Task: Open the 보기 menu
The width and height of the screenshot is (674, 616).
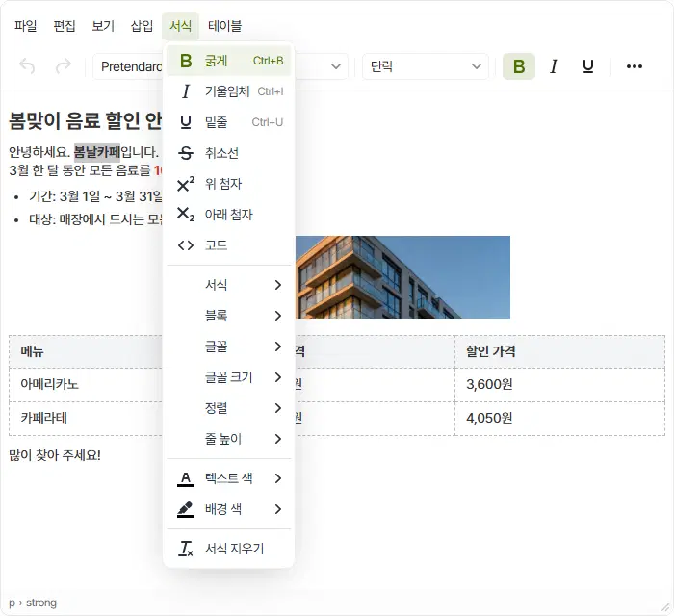Action: tap(103, 26)
